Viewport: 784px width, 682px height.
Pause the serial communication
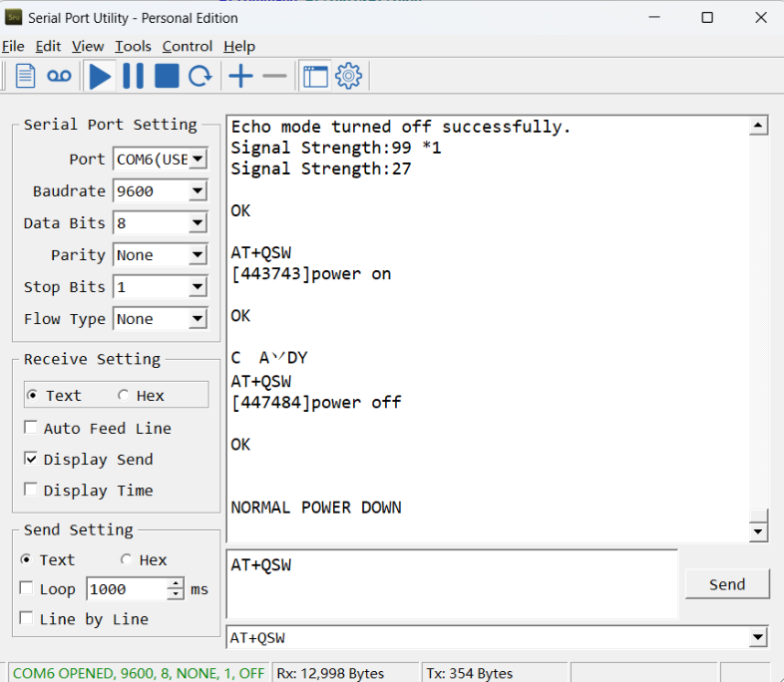(x=133, y=77)
